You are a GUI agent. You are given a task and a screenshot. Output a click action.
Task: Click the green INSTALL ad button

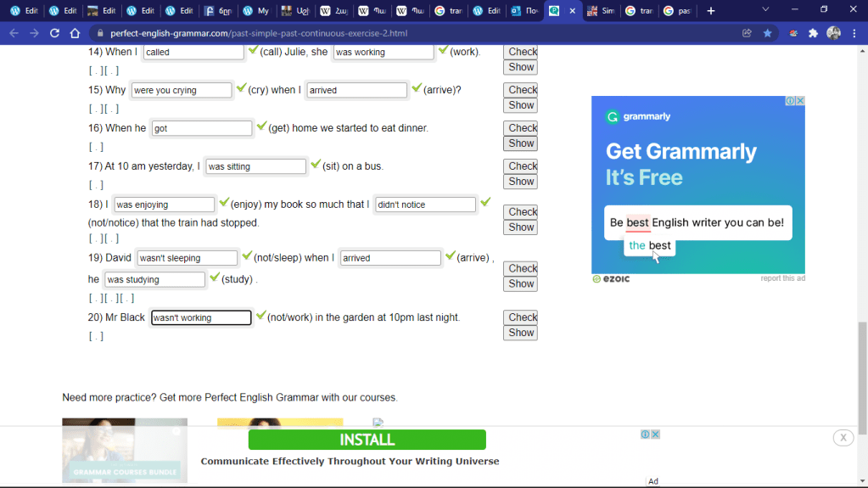[x=367, y=440]
